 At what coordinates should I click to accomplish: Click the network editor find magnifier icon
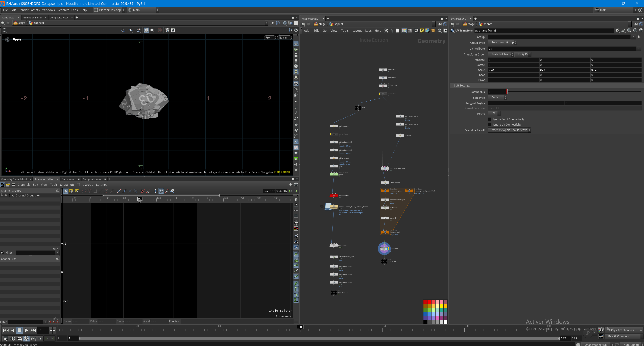point(440,31)
